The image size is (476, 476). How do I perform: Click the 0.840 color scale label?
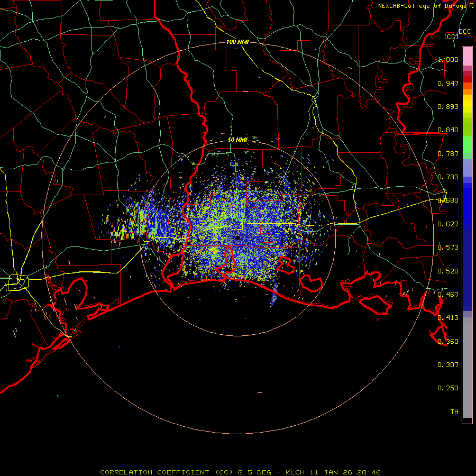pyautogui.click(x=448, y=130)
